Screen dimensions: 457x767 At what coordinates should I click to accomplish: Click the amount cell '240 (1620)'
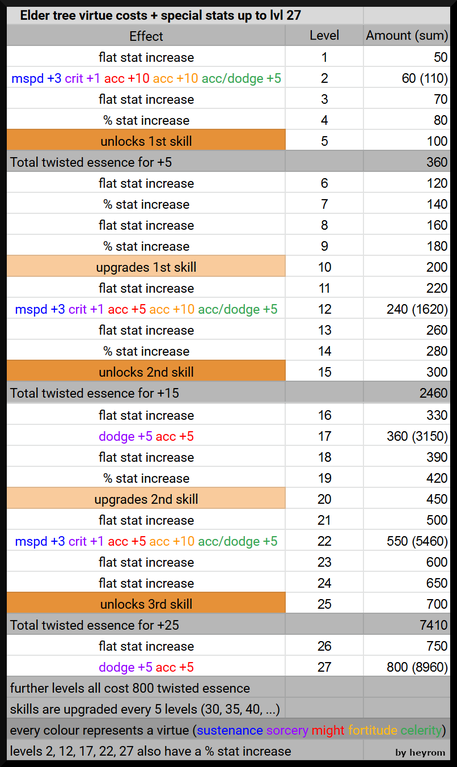[407, 310]
